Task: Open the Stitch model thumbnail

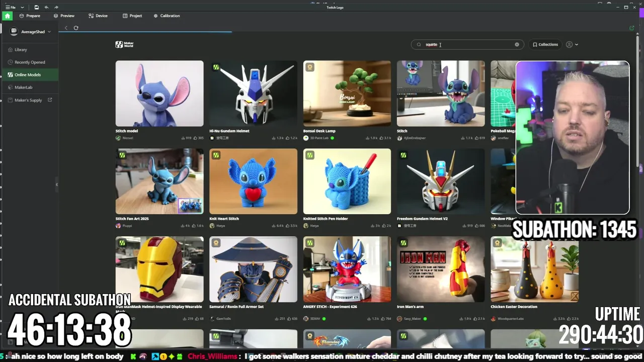Action: click(x=159, y=94)
